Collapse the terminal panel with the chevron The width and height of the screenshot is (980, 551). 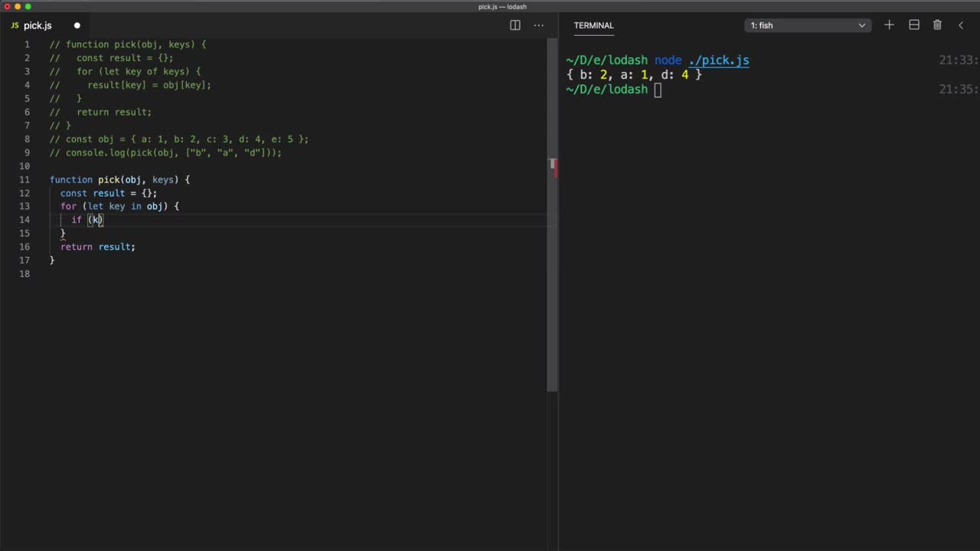(961, 25)
